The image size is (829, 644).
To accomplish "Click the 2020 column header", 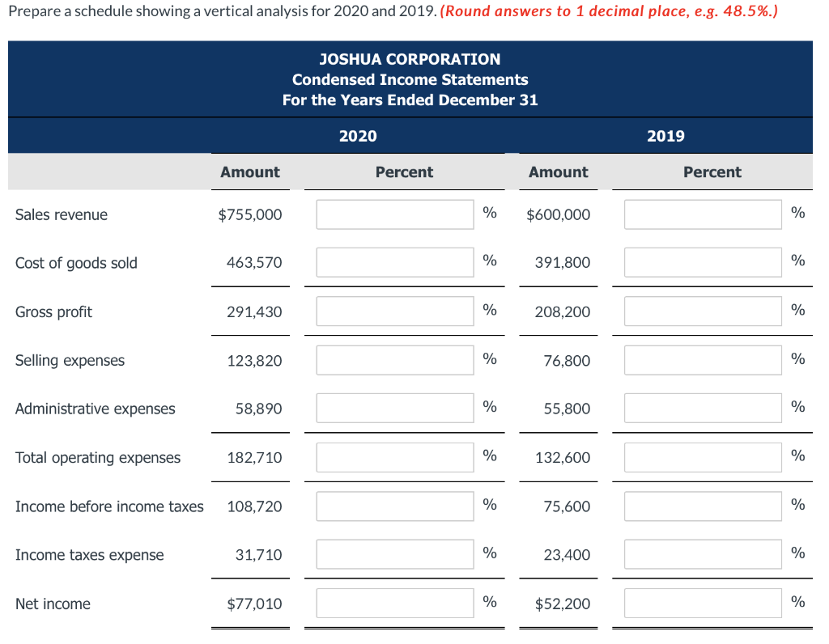I will (358, 136).
